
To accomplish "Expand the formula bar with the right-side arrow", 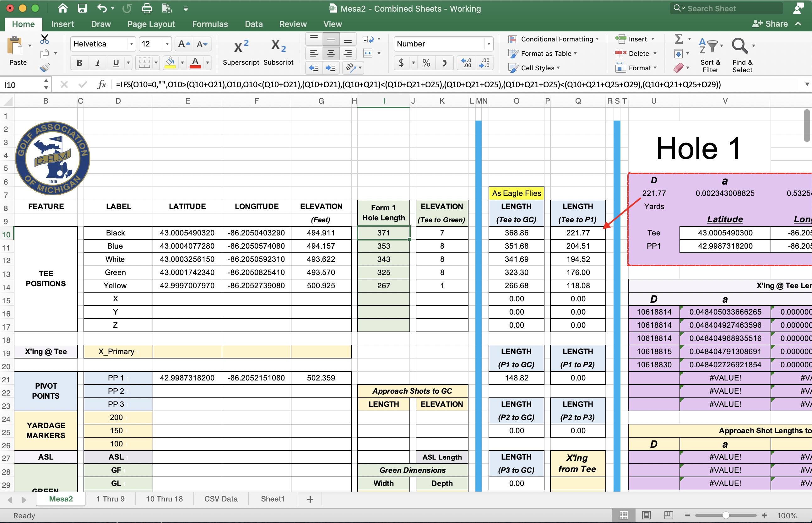I will [807, 84].
